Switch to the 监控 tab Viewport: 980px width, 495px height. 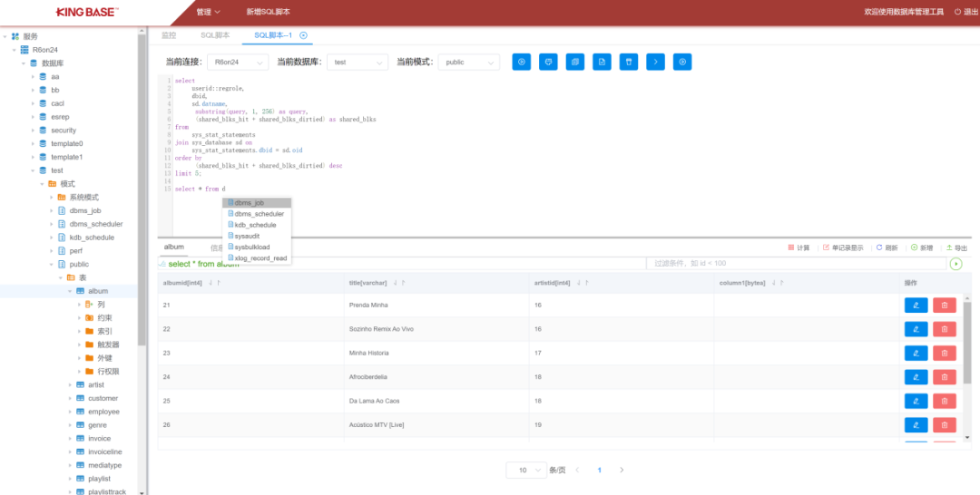(x=169, y=35)
